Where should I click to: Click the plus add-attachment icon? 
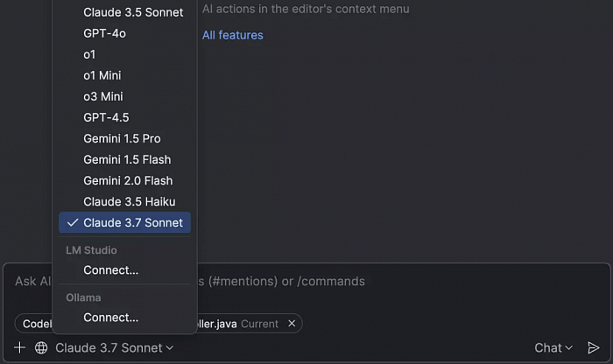(19, 347)
